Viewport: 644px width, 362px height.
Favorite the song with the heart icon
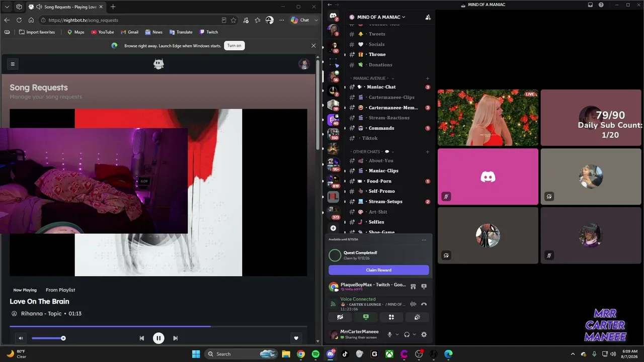point(296,338)
